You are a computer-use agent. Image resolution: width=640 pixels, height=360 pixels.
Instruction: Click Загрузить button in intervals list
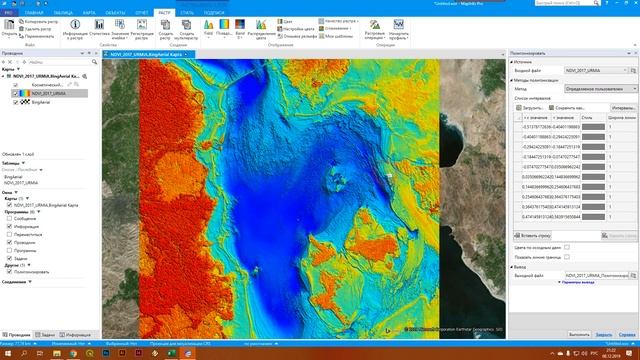pos(529,108)
